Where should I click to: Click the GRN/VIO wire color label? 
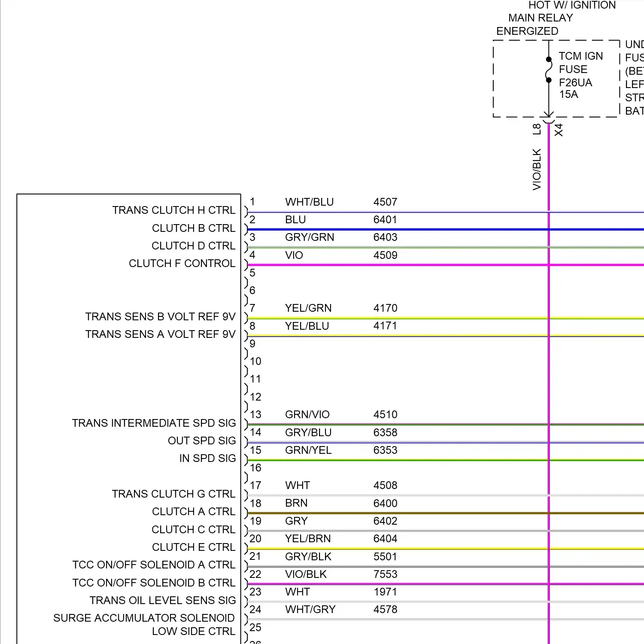(307, 414)
